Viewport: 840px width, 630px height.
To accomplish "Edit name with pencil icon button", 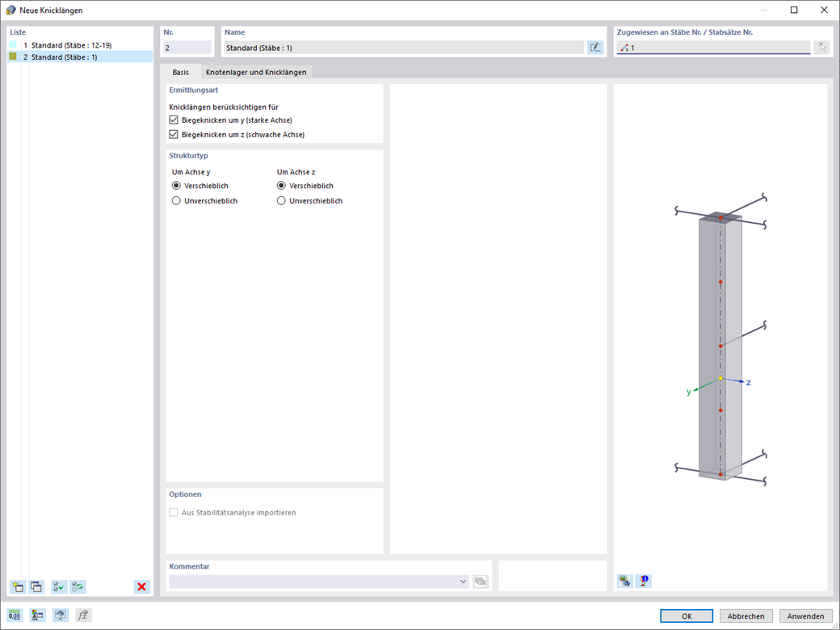I will coord(594,48).
